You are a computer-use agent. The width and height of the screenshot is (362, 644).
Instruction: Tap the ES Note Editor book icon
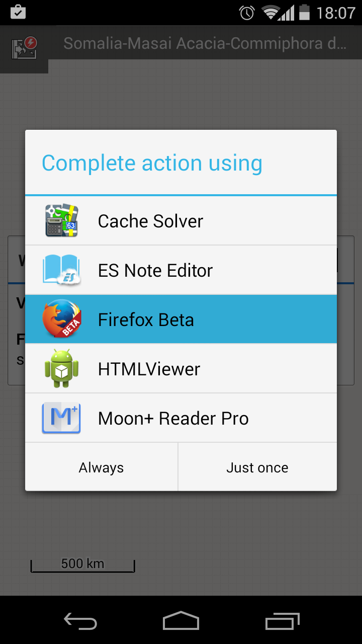[61, 270]
